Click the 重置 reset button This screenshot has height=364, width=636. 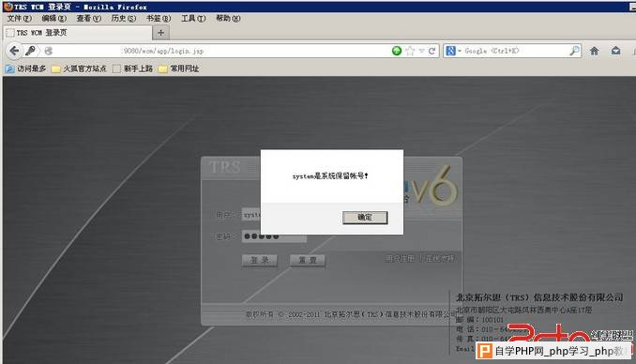pos(308,260)
